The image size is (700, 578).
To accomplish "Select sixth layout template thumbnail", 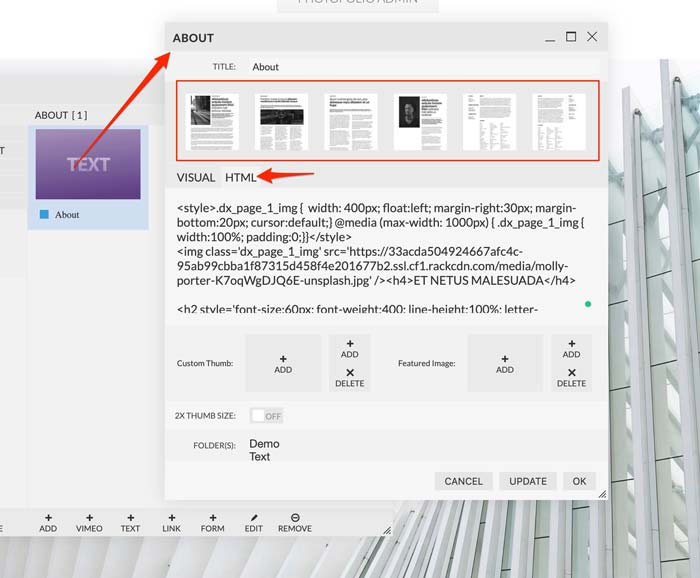I will pyautogui.click(x=559, y=121).
